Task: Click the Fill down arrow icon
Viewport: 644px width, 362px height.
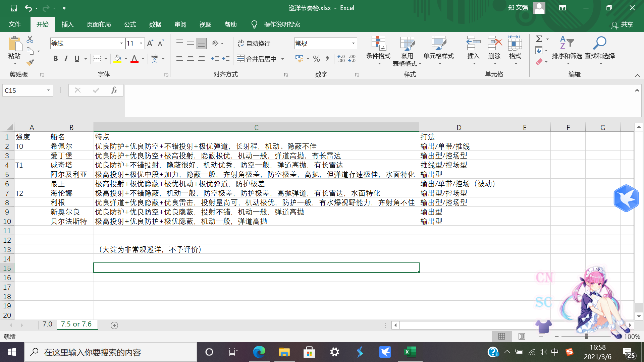Action: point(539,51)
